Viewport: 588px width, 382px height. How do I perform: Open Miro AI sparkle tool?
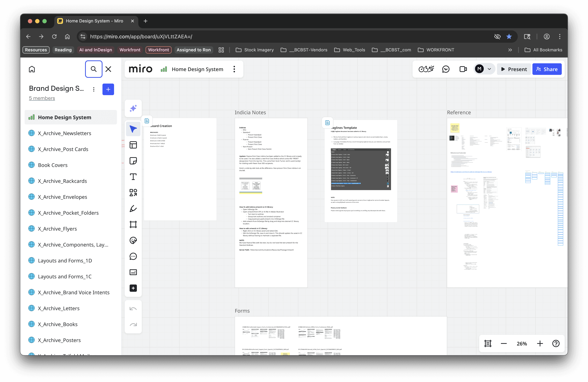click(133, 108)
